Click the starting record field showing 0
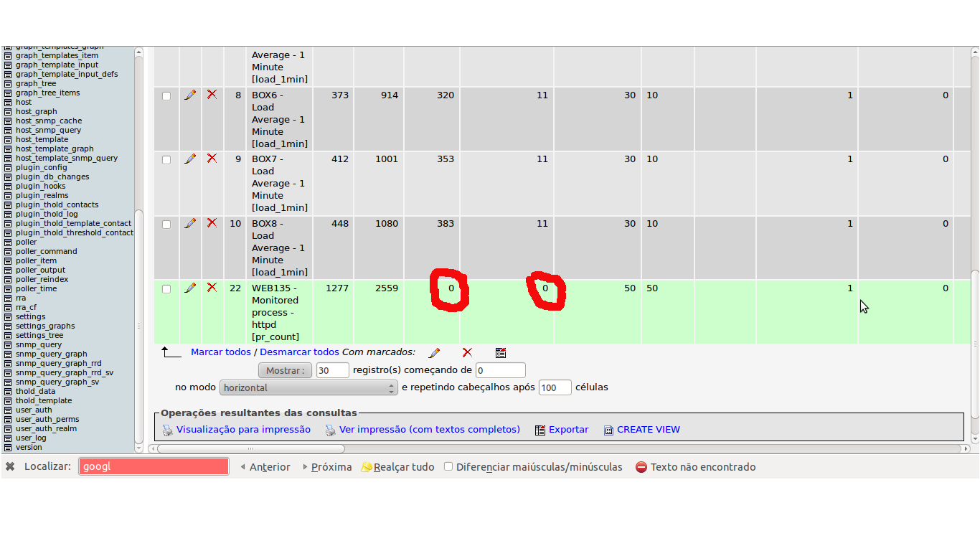 [501, 370]
